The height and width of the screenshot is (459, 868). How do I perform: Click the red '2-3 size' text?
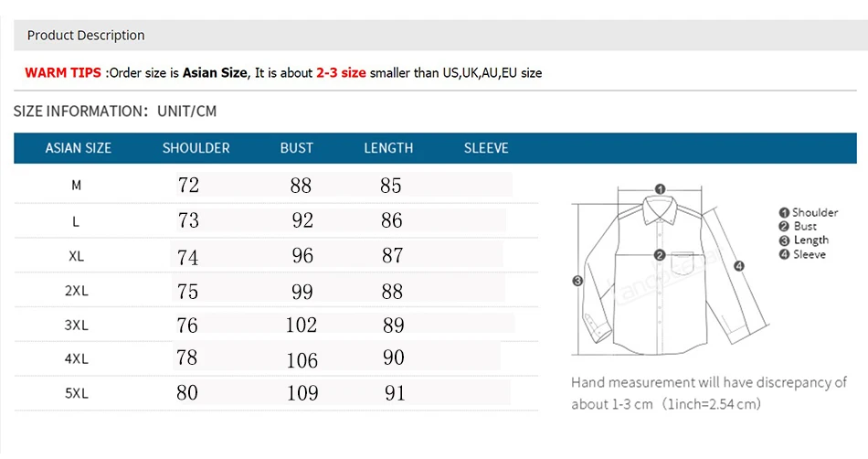pos(341,72)
